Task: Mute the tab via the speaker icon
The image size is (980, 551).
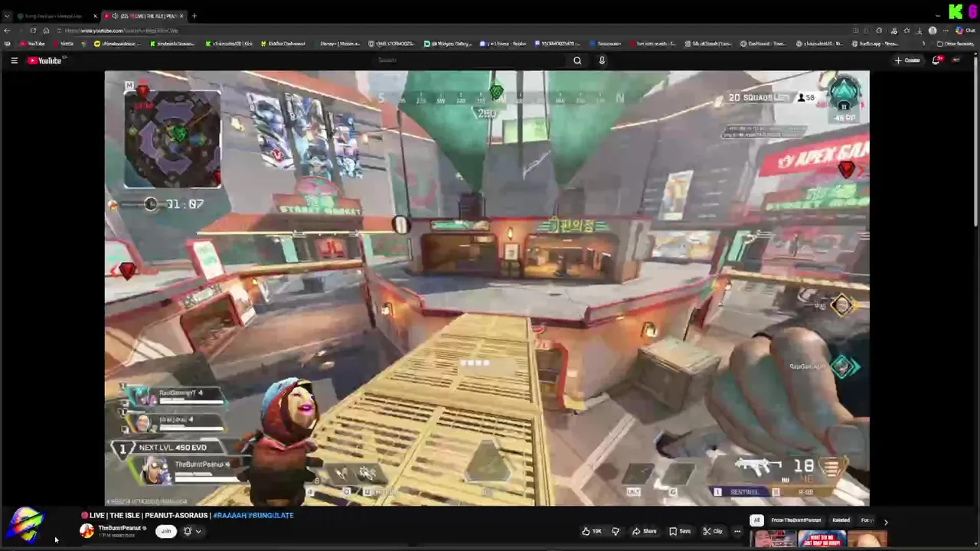Action: click(115, 15)
